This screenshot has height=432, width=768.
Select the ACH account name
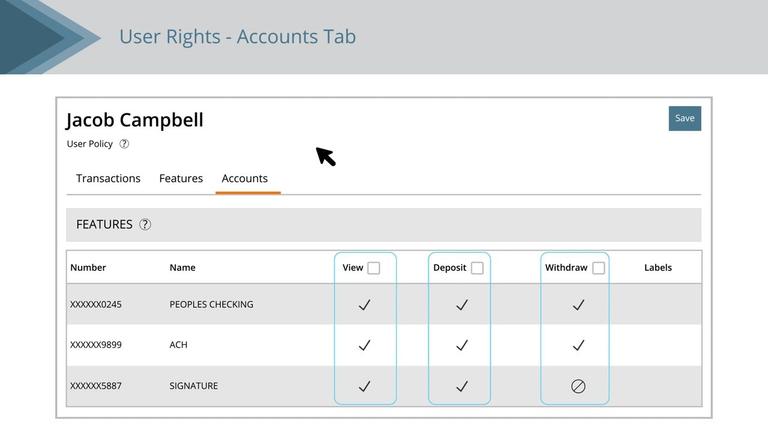[178, 345]
